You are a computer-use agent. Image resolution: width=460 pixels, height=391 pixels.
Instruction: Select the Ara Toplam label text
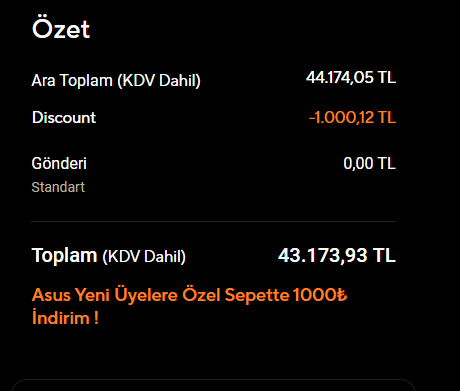tap(72, 80)
